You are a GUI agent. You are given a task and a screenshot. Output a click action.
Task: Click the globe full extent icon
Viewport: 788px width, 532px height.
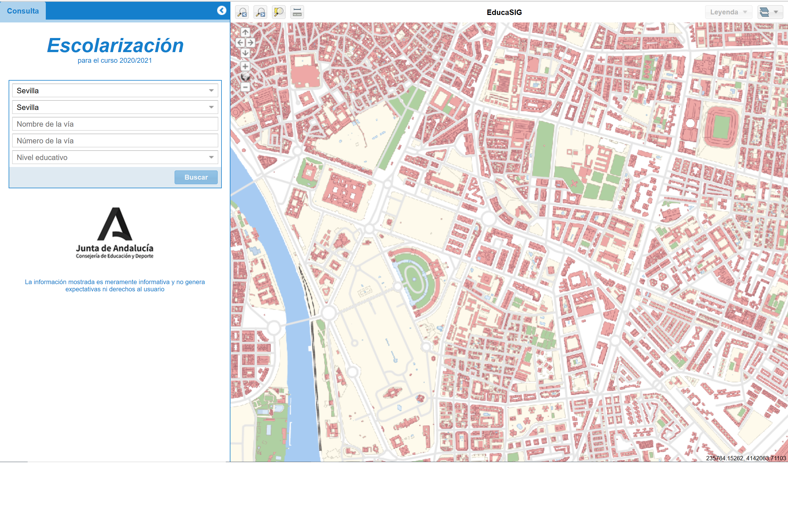click(245, 77)
